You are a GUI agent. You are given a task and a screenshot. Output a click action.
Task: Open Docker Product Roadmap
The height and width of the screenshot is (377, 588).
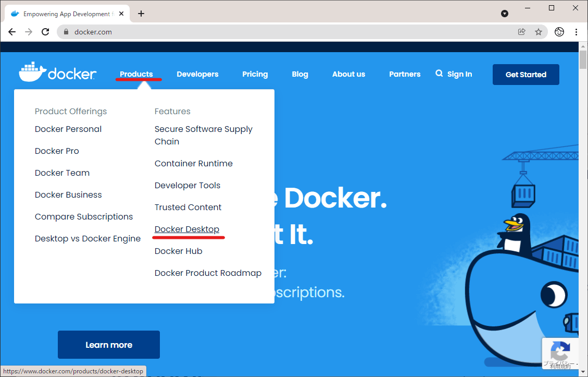(x=208, y=273)
